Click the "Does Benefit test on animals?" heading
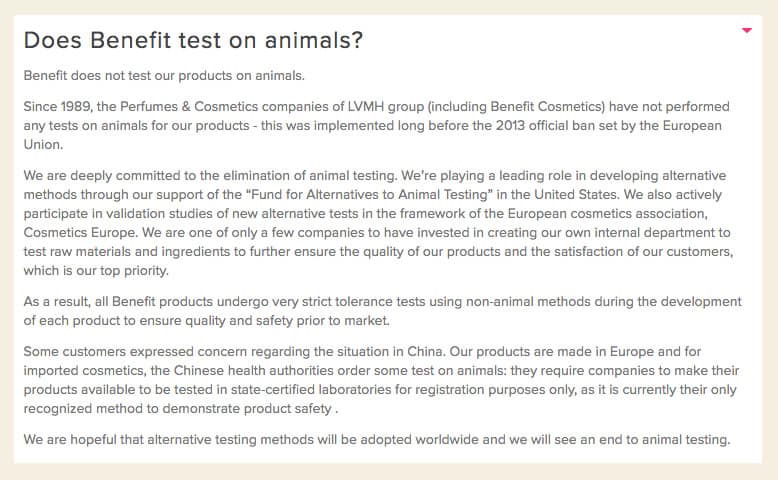Screen dimensions: 778x480 193,40
